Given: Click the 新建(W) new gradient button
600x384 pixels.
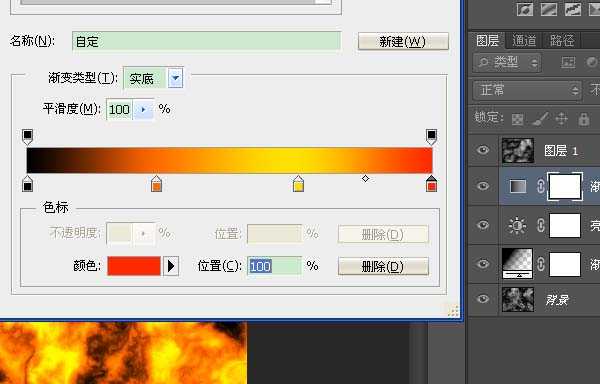Looking at the screenshot, I should [x=403, y=41].
